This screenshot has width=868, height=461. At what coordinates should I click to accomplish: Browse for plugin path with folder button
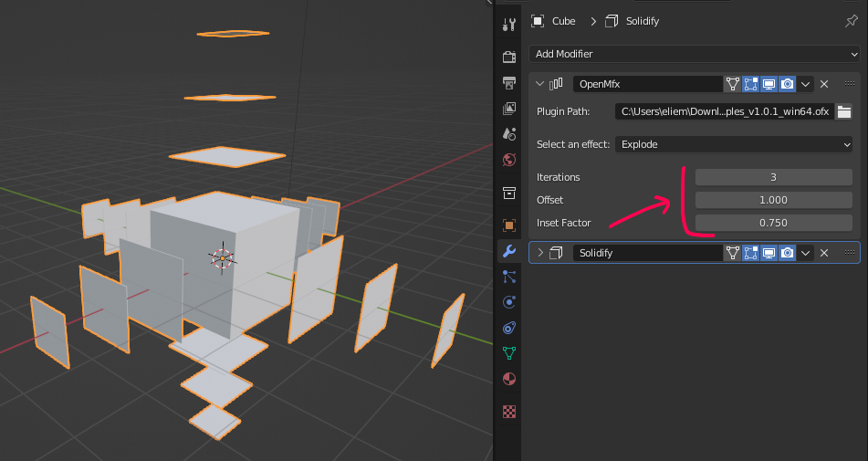(x=844, y=111)
